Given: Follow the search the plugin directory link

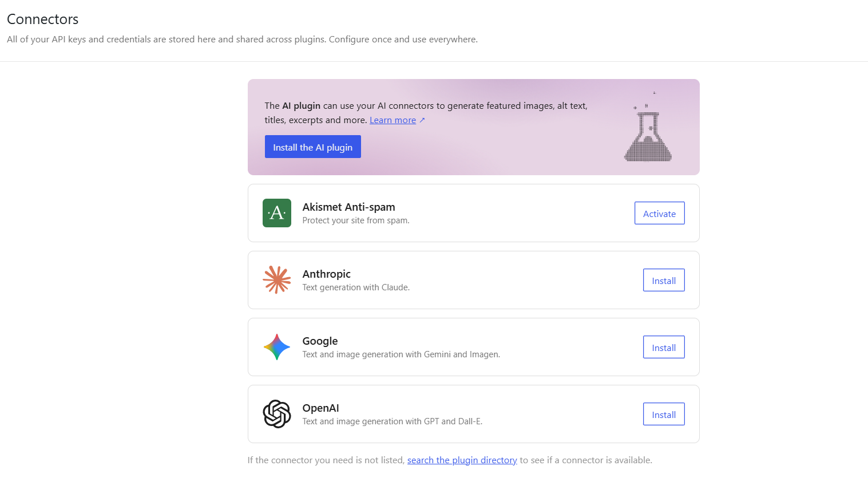Looking at the screenshot, I should 462,460.
